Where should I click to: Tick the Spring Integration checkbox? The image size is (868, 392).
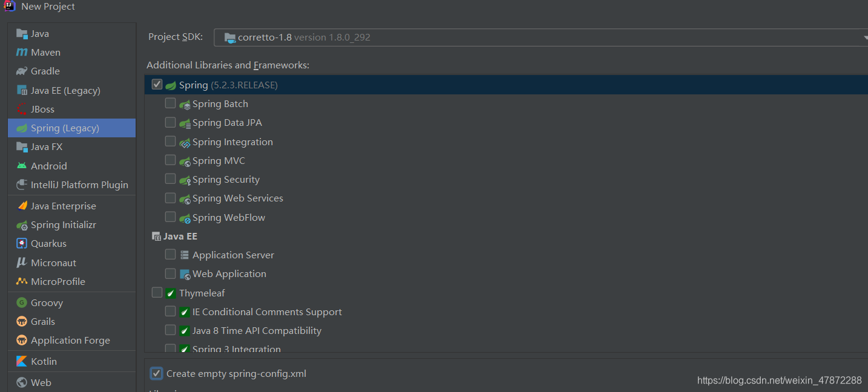(170, 142)
